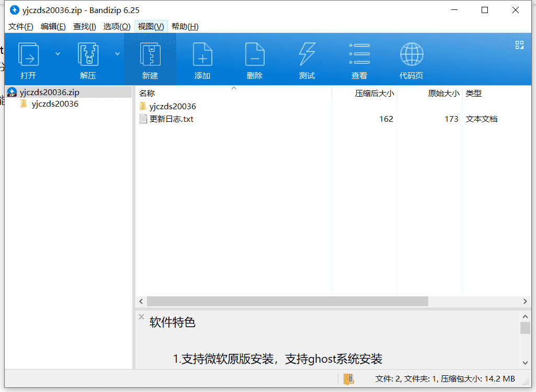The width and height of the screenshot is (536, 392).
Task: Open the 视图(V) menu
Action: point(151,27)
